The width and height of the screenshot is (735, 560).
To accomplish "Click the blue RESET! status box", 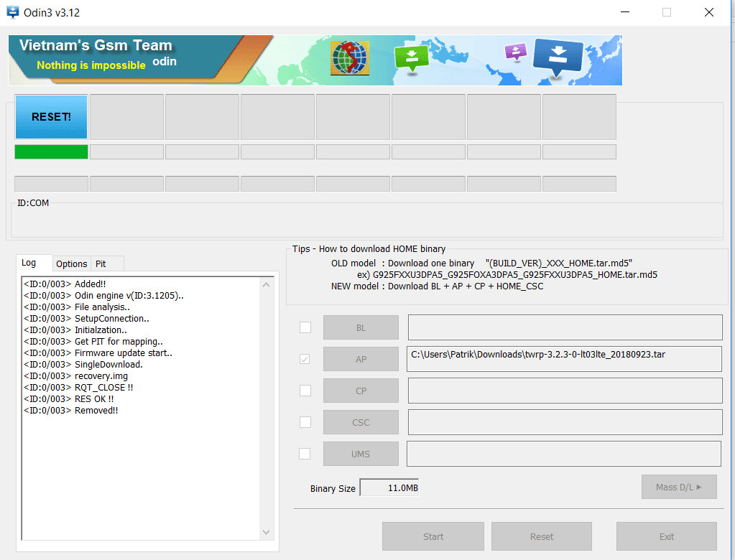I will point(52,116).
